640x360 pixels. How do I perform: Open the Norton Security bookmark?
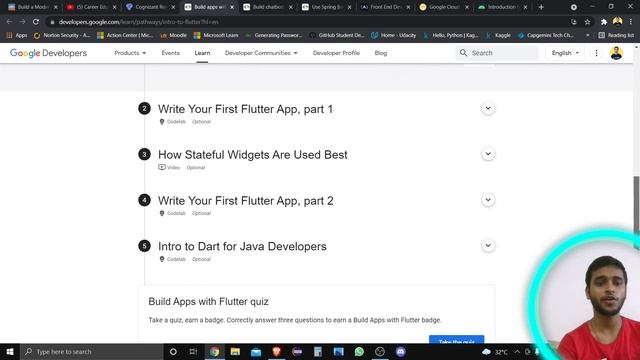tap(62, 36)
